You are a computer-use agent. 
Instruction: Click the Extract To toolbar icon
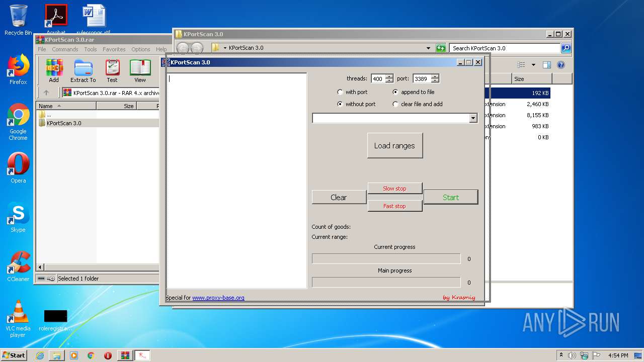click(83, 70)
